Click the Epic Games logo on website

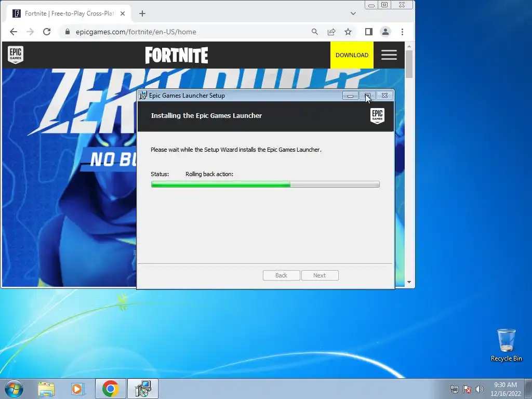pos(16,55)
